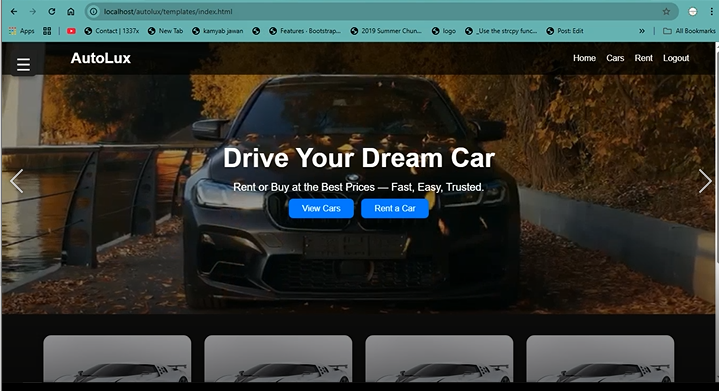Click Logout in the navbar
Screen dimensions: 719x391
pos(676,58)
